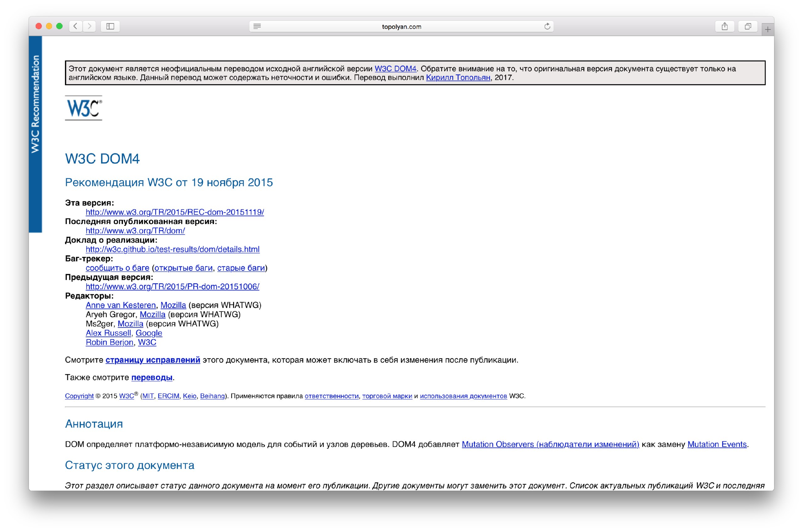Click the сообщить о баге link
The width and height of the screenshot is (803, 532).
[117, 268]
